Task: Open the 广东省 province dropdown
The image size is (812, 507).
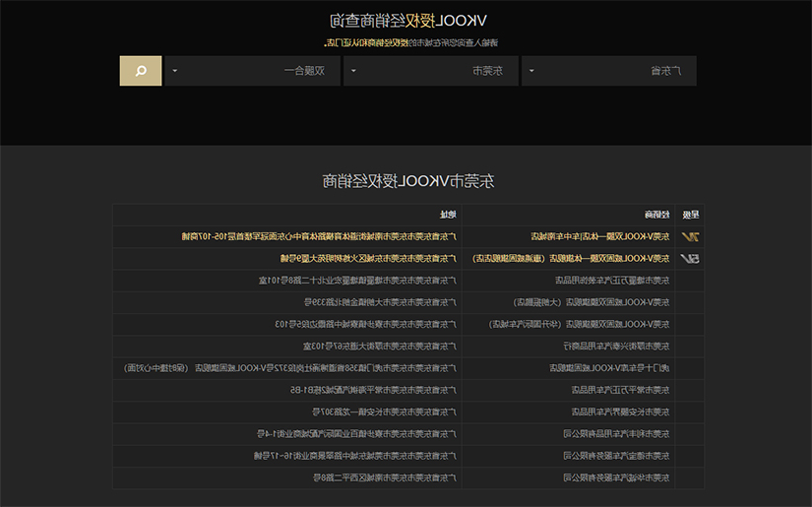Action: coord(608,71)
